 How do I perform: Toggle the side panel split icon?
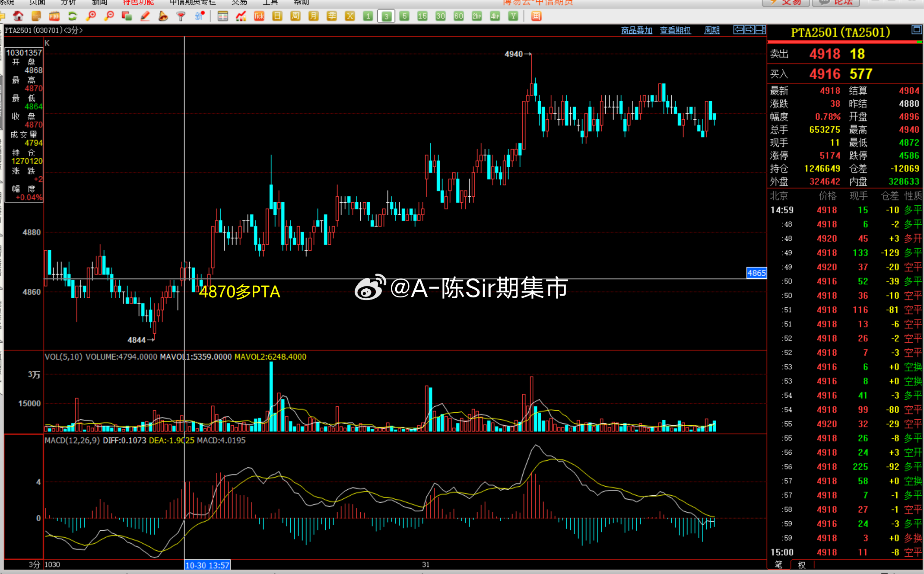(761, 30)
